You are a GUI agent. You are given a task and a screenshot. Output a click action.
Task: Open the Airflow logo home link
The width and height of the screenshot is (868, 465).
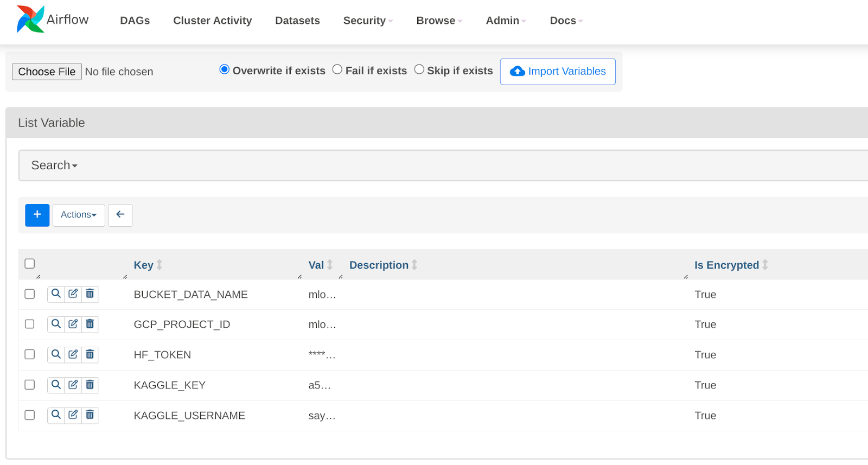point(53,20)
